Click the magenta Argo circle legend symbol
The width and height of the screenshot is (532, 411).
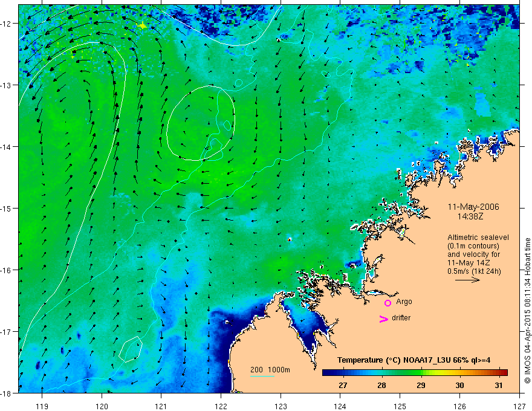pos(388,303)
